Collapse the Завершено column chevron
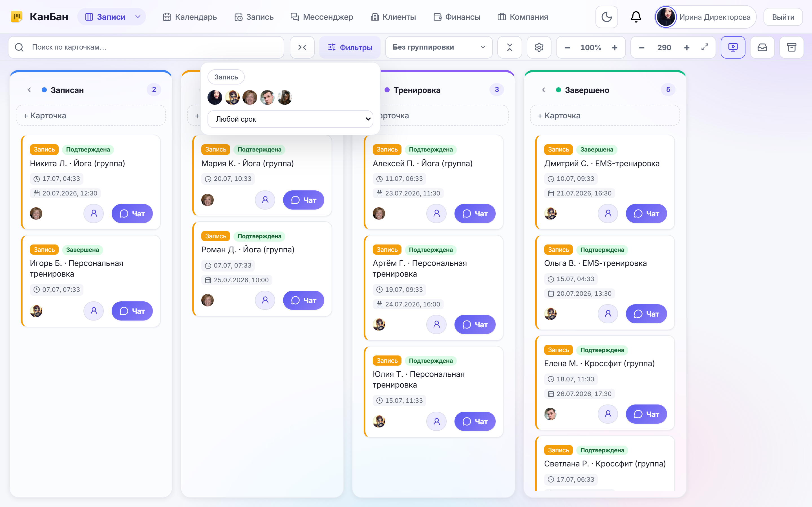812x507 pixels. (544, 90)
